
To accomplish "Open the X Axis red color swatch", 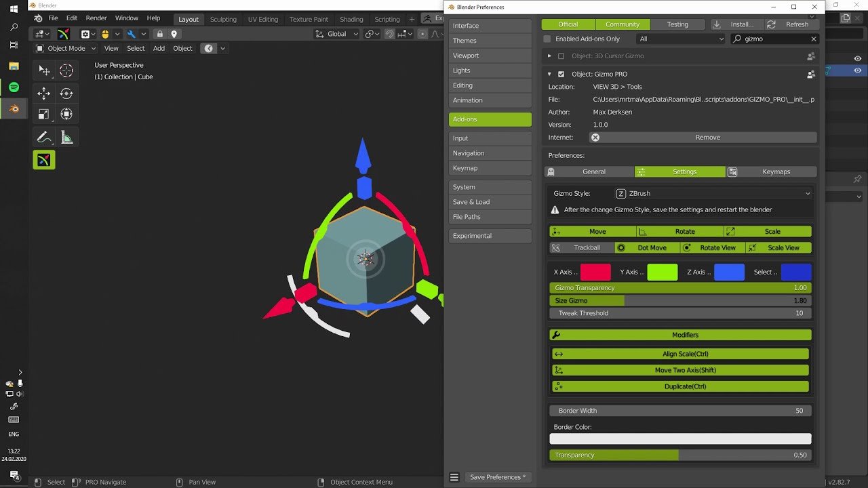I will (x=595, y=272).
